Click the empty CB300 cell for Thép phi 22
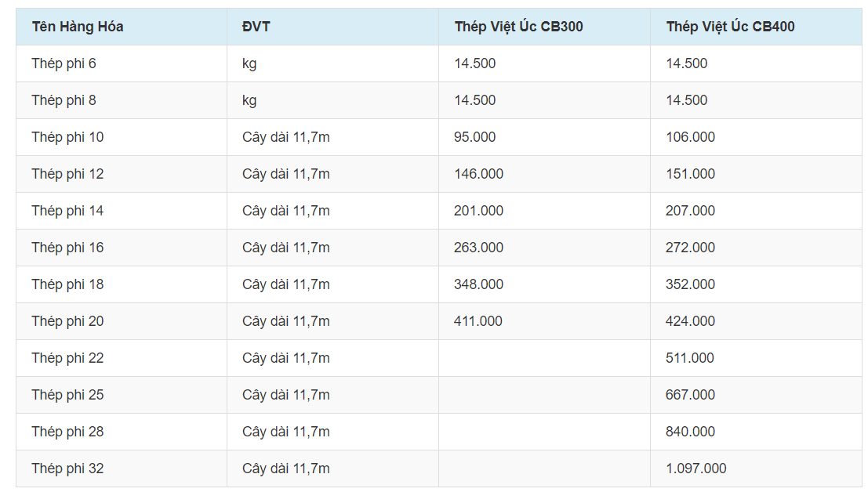 [544, 358]
